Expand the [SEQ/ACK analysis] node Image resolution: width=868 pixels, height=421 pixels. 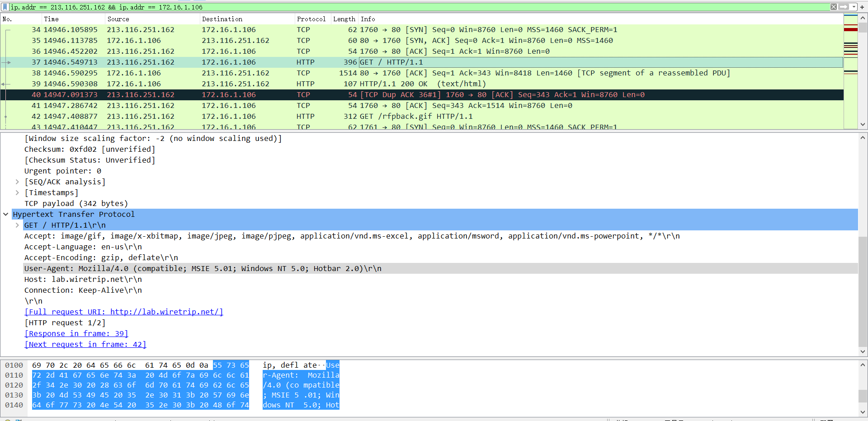(17, 182)
